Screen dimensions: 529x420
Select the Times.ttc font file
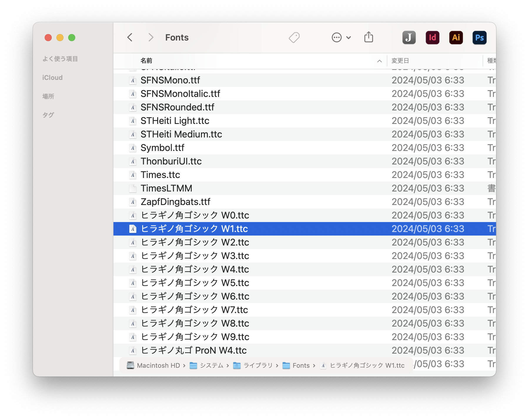[160, 175]
